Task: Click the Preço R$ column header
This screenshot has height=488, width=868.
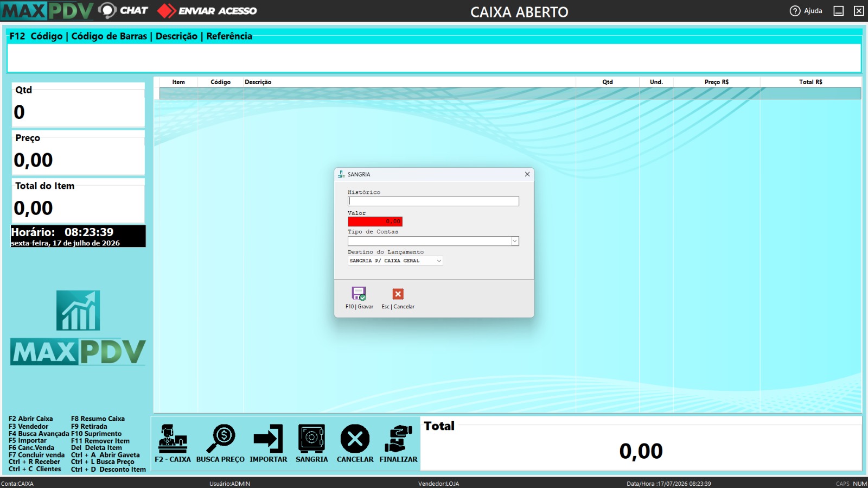Action: (x=716, y=82)
